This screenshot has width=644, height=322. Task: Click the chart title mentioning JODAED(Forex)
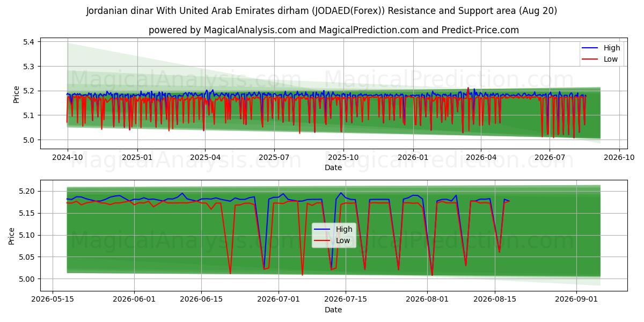[321, 11]
